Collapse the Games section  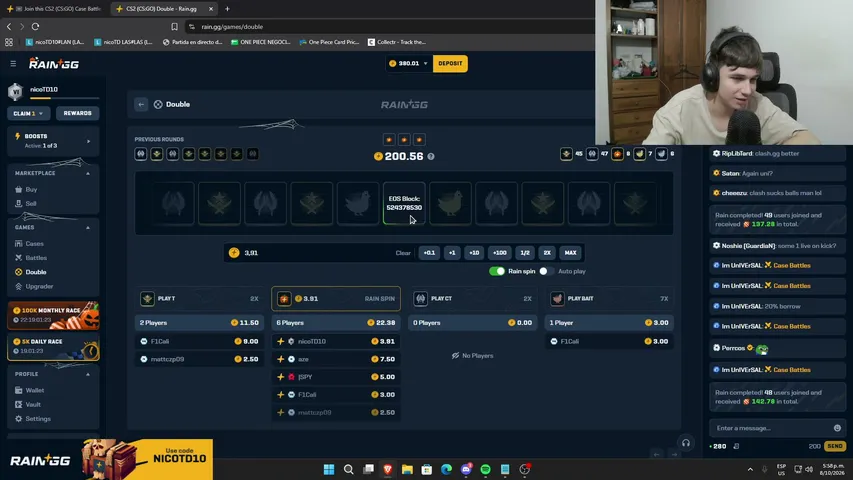[88, 227]
